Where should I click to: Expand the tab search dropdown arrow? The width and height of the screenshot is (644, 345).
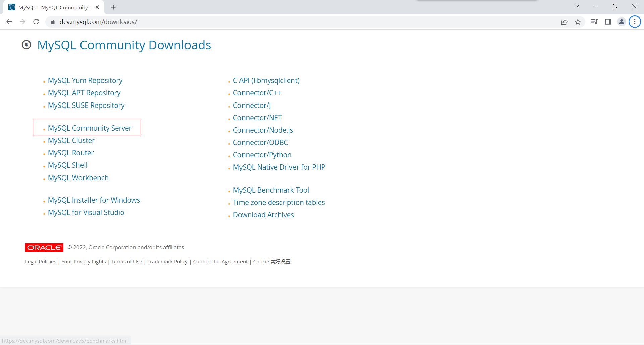click(577, 6)
